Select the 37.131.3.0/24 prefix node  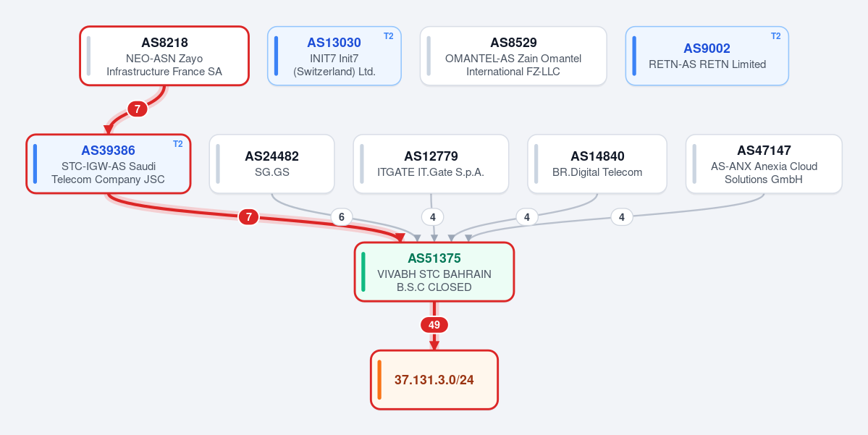[434, 380]
